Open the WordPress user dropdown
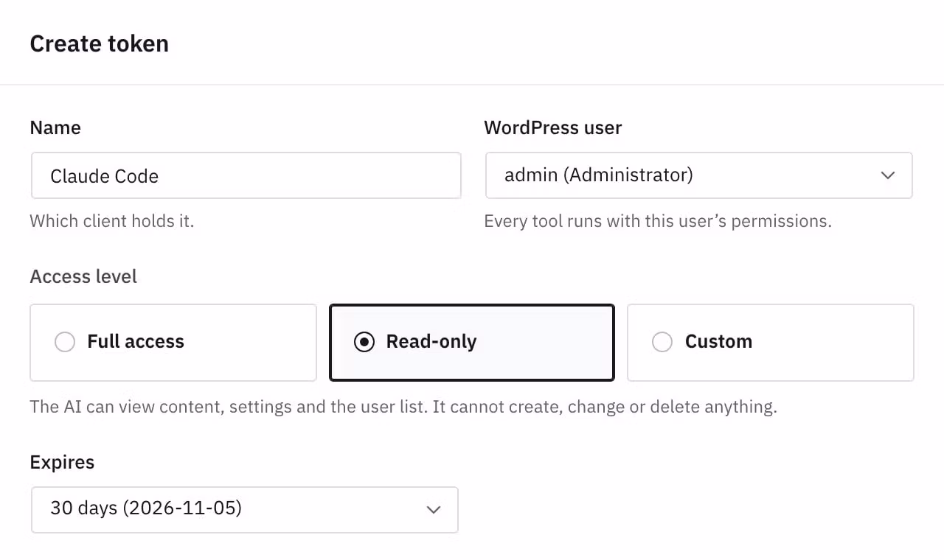Viewport: 944px width, 560px height. point(699,175)
